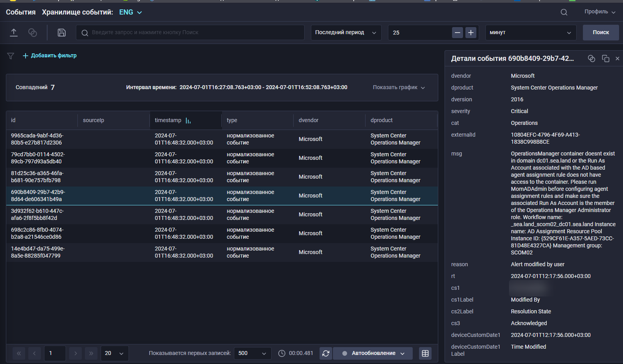Click the sort icon in the timestamp column

pos(188,121)
